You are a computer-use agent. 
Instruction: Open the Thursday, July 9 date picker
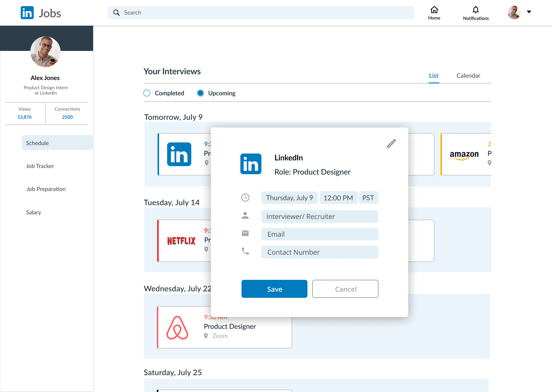pyautogui.click(x=289, y=198)
